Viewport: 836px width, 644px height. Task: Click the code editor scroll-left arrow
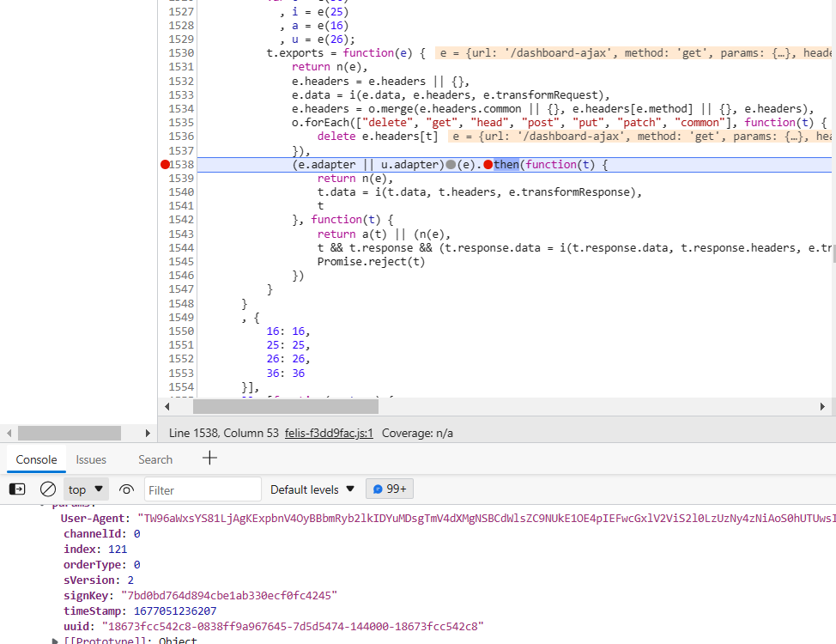pos(167,406)
